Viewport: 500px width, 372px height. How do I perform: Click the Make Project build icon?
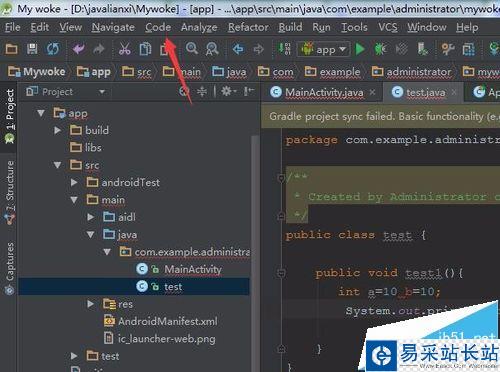(x=284, y=49)
